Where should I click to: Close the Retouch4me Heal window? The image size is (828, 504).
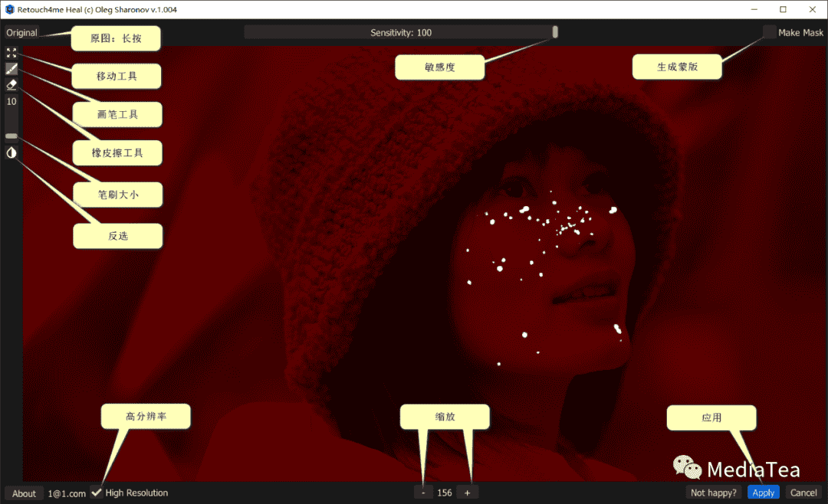pos(812,9)
